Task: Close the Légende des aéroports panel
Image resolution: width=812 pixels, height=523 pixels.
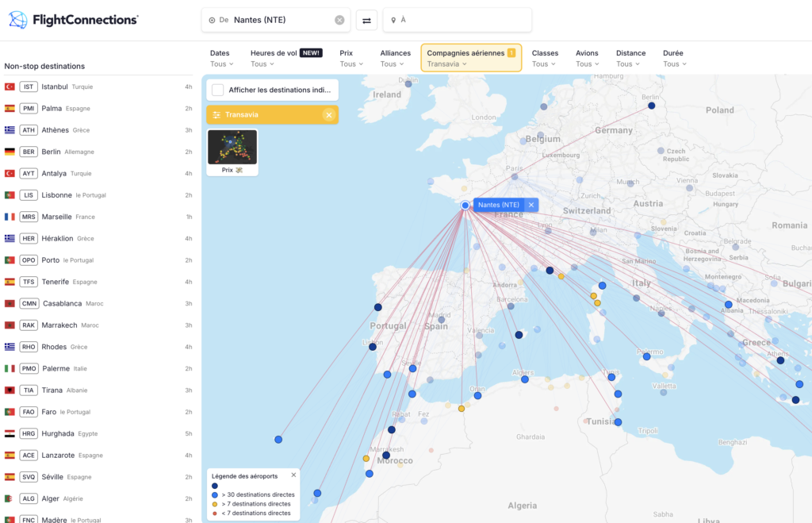Action: click(x=293, y=475)
